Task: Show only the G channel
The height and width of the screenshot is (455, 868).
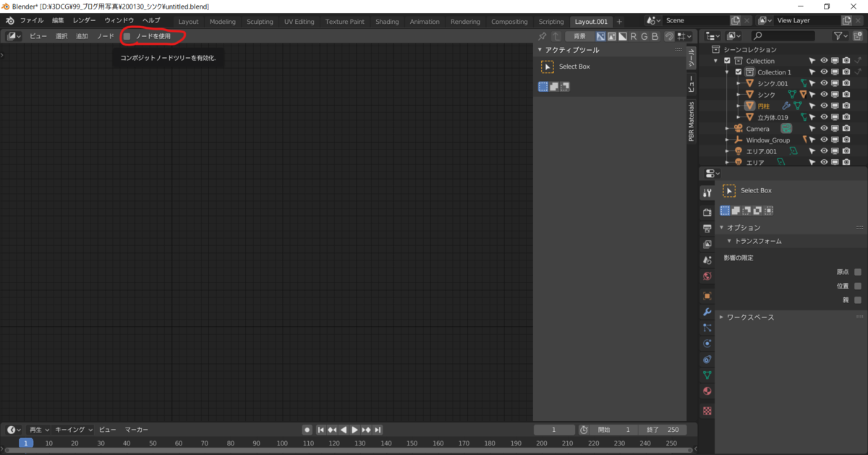Action: coord(644,36)
